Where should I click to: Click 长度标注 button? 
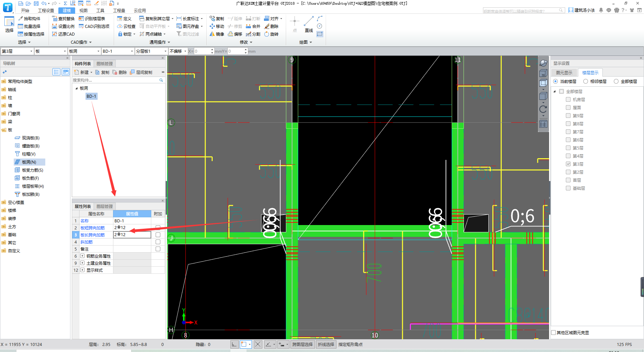(190, 18)
